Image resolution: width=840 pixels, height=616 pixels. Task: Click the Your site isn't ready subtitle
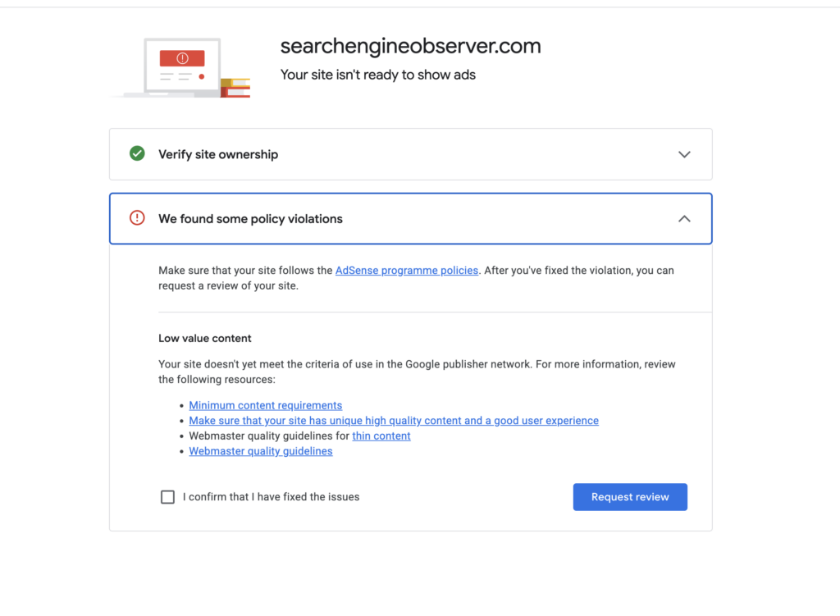(x=377, y=75)
